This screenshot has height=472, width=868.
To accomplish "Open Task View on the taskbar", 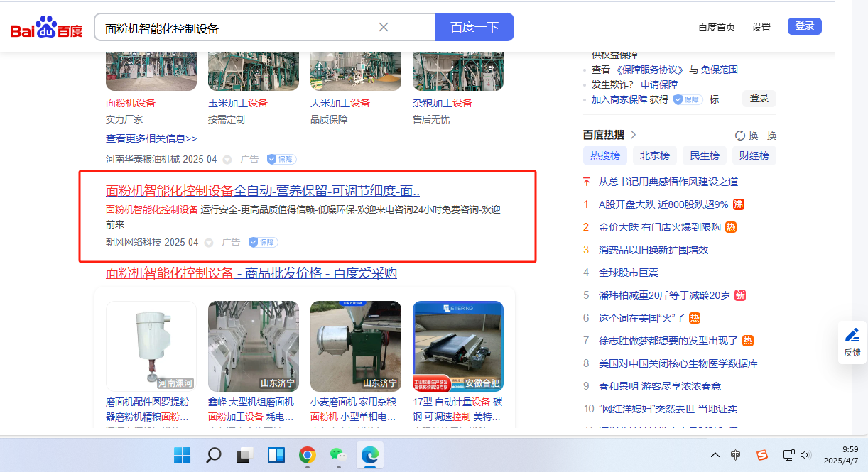I will tap(245, 455).
